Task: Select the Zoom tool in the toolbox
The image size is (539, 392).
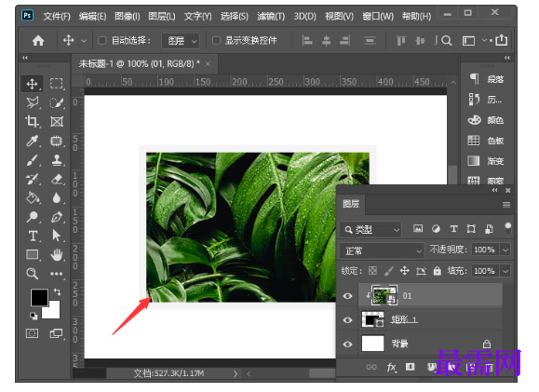Action: [33, 274]
